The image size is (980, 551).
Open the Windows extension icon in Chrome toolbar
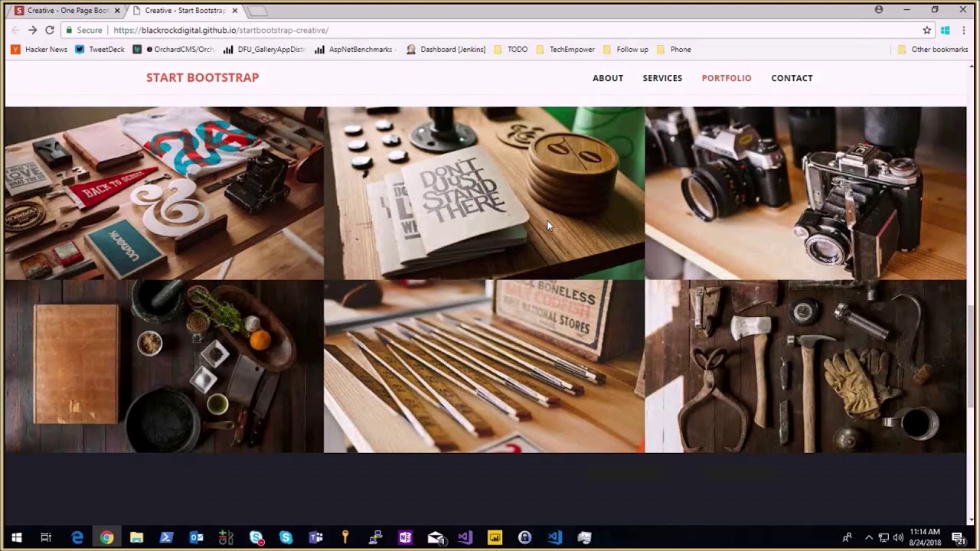click(x=946, y=30)
